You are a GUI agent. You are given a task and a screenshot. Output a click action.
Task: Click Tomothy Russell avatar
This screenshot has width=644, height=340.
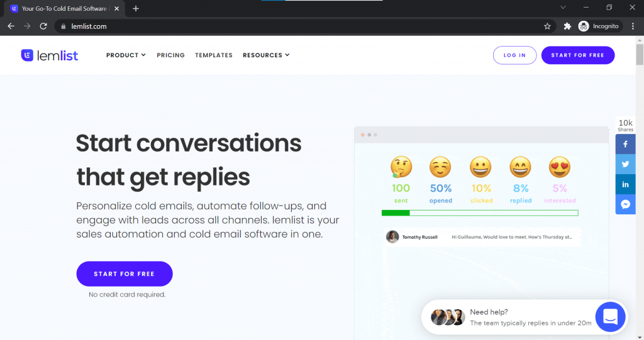coord(392,237)
